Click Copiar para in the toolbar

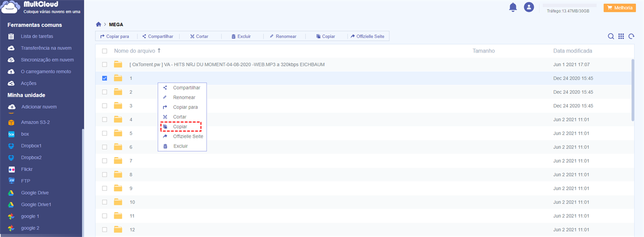(x=114, y=36)
